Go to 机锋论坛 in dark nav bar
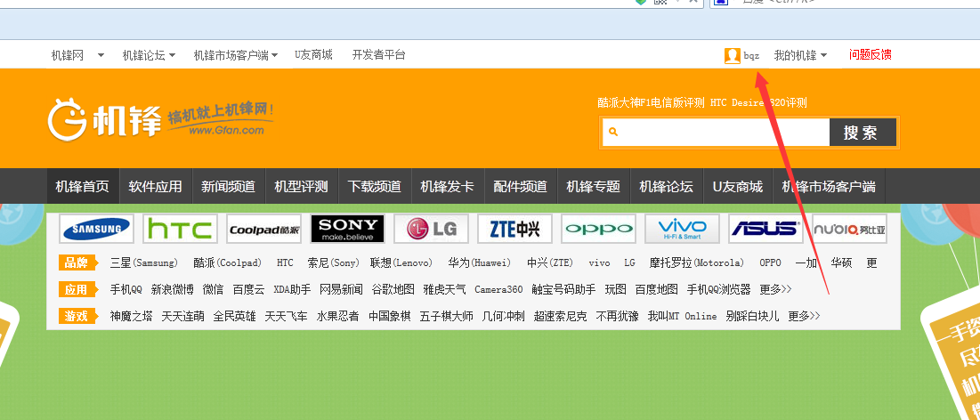Image resolution: width=980 pixels, height=420 pixels. click(667, 186)
